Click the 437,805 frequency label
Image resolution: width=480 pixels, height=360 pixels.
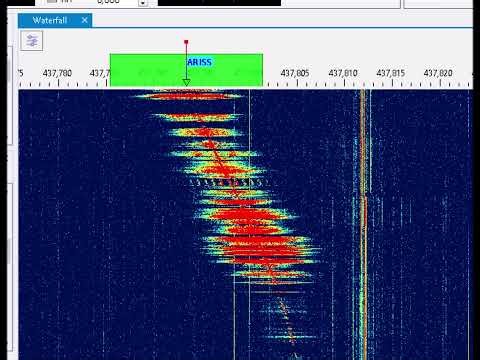pos(295,73)
